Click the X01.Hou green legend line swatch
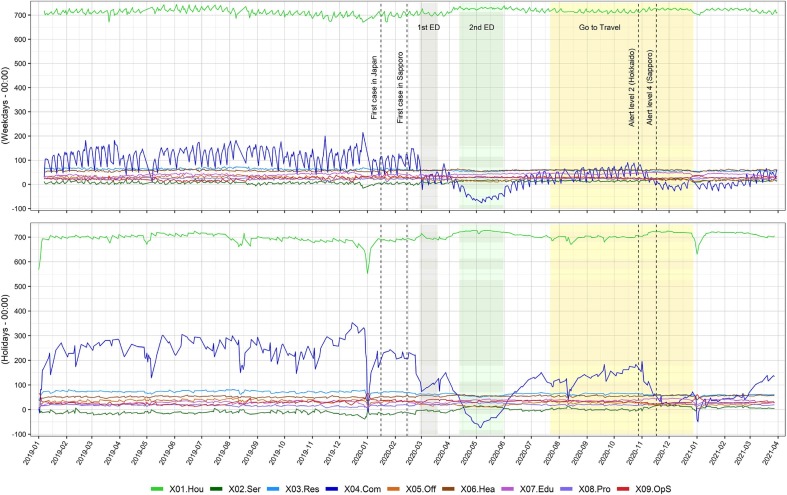Viewport: 787px width, 495px height. pos(158,489)
